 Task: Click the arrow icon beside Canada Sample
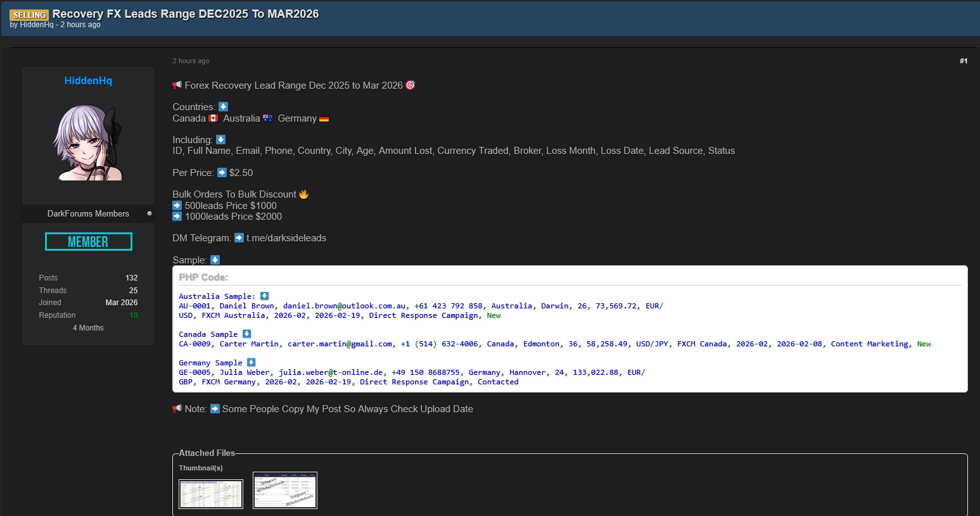click(x=246, y=334)
